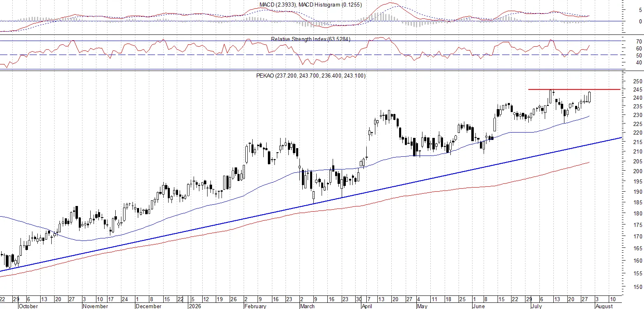Click the RSI 40 axis label
The width and height of the screenshot is (644, 309).
point(639,63)
